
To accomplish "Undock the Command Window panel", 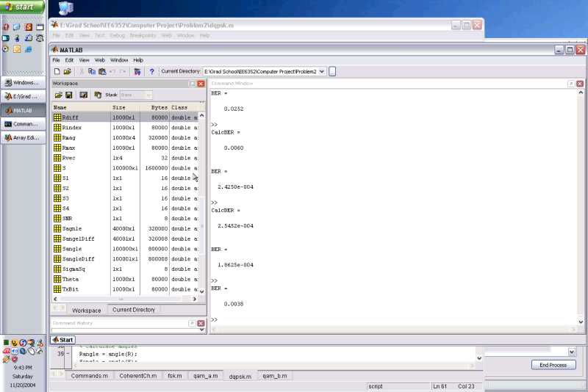I will [571, 84].
